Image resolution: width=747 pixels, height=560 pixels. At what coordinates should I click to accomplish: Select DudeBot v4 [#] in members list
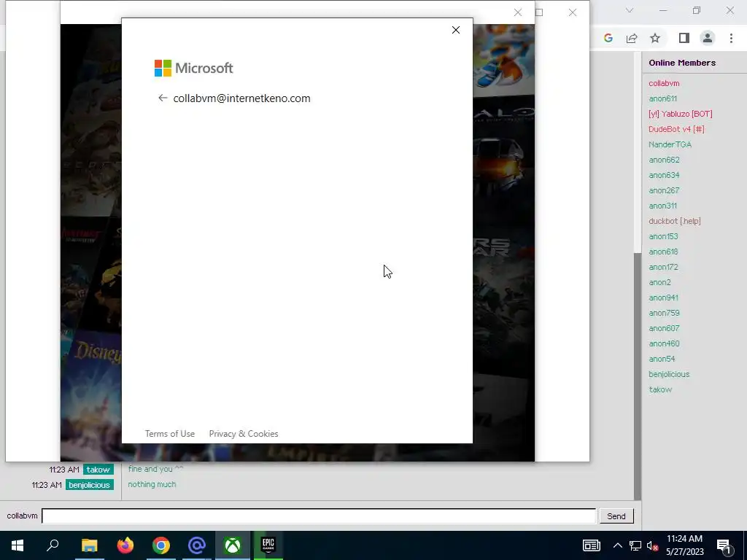[x=676, y=129]
